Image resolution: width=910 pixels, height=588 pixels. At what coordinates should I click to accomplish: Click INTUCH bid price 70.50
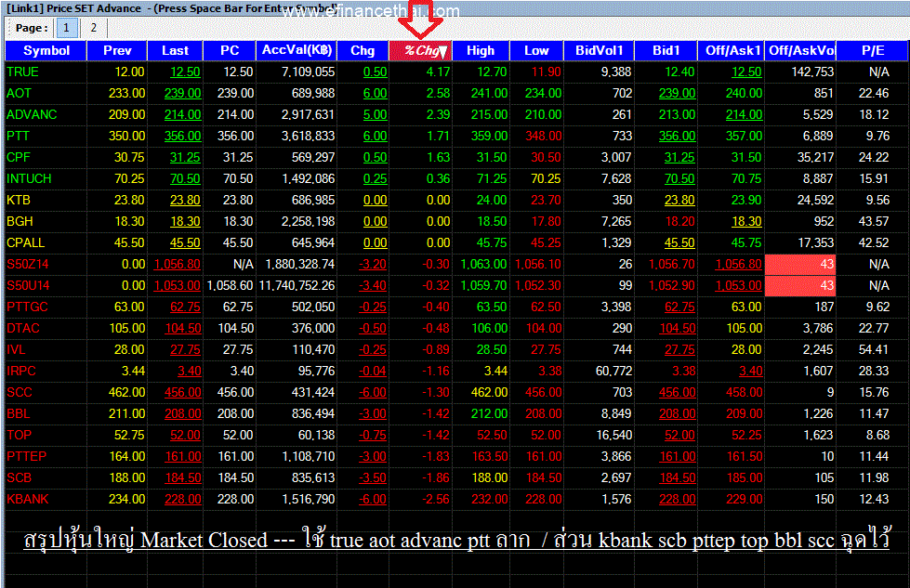click(x=679, y=179)
